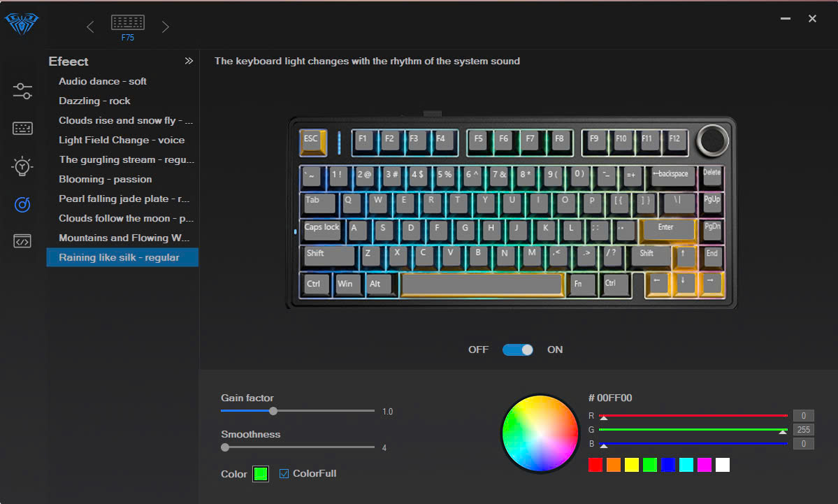Open the sliders settings sidebar icon
This screenshot has width=838, height=504.
(x=22, y=91)
